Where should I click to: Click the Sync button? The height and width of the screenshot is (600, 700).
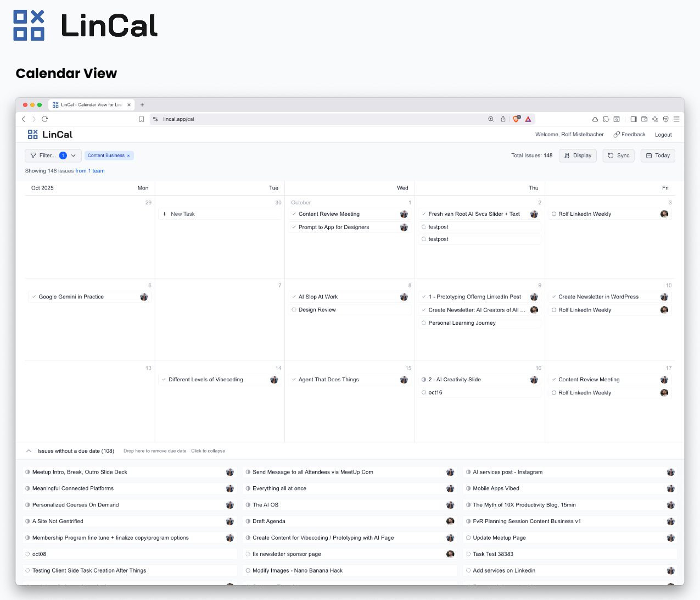pyautogui.click(x=618, y=155)
